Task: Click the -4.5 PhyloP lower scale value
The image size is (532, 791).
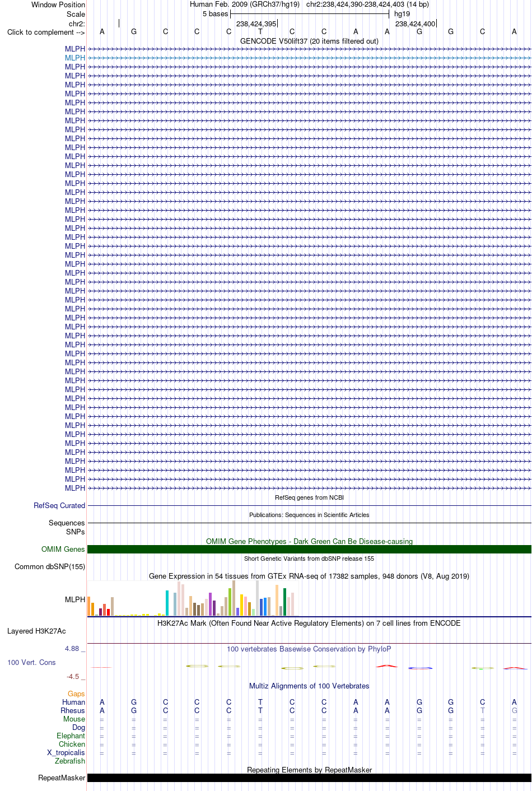Action: point(73,677)
